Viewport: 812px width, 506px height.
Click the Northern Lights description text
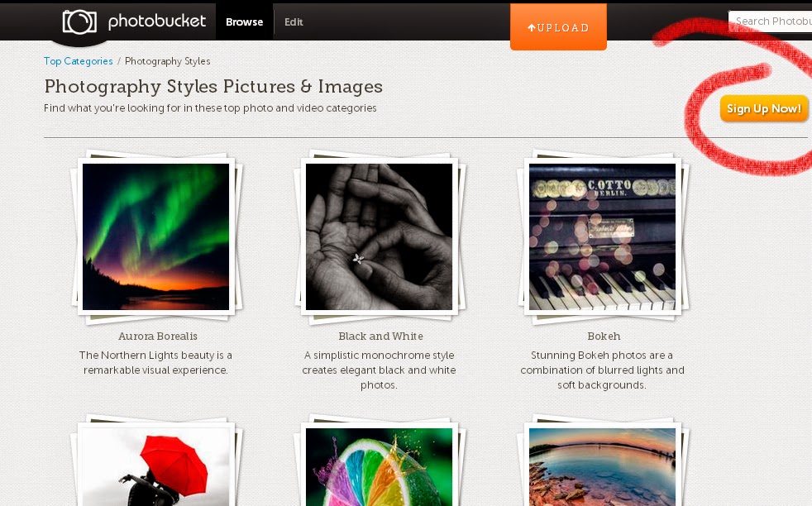(x=155, y=362)
